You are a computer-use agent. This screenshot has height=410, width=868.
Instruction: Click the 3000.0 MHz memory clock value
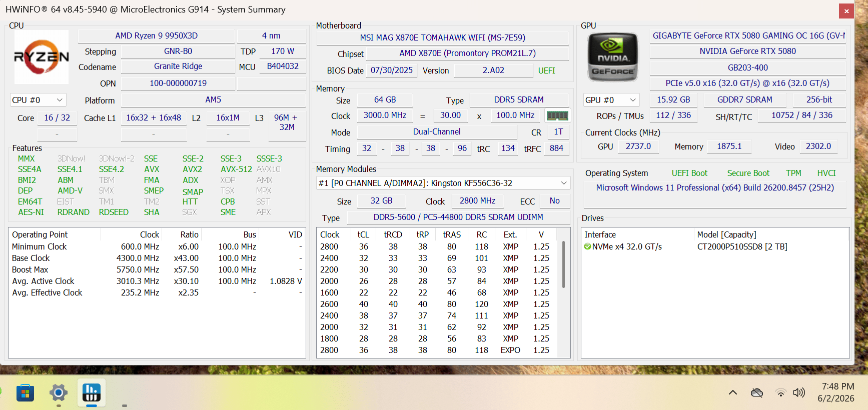385,115
